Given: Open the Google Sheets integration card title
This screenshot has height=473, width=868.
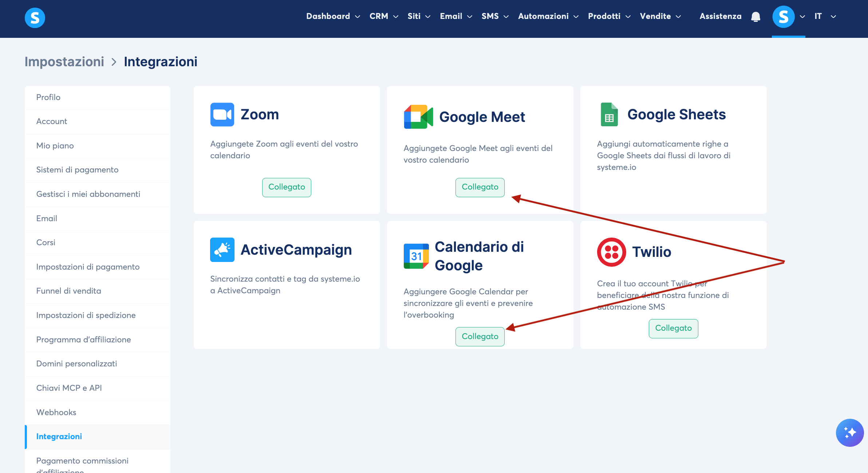Looking at the screenshot, I should pyautogui.click(x=676, y=115).
